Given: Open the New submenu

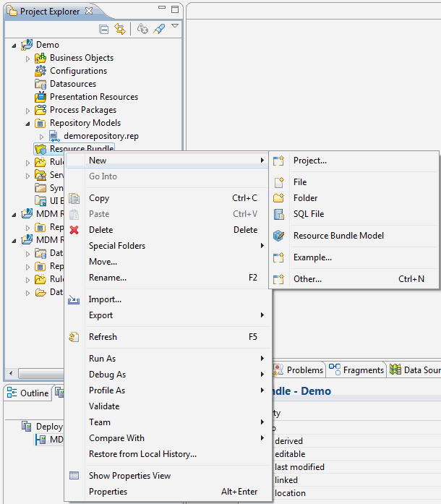Looking at the screenshot, I should tap(167, 161).
